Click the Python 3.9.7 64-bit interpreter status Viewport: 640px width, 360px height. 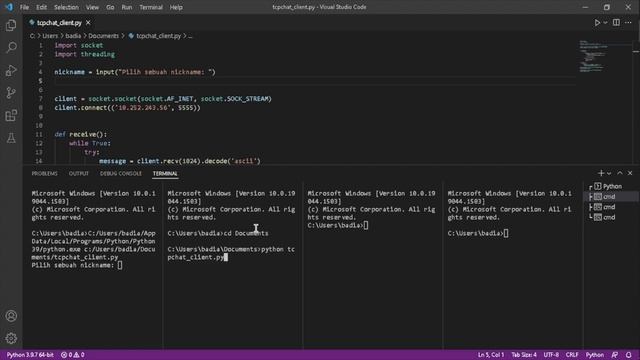tap(30, 355)
